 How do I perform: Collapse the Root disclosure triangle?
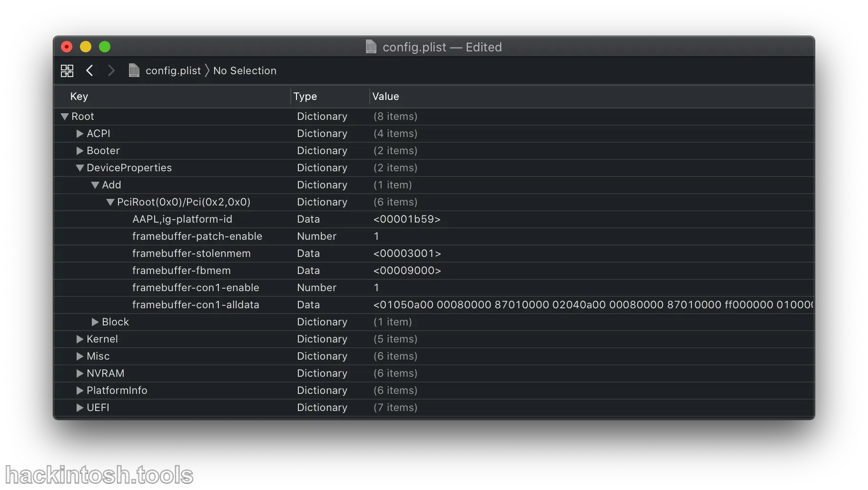pyautogui.click(x=65, y=117)
